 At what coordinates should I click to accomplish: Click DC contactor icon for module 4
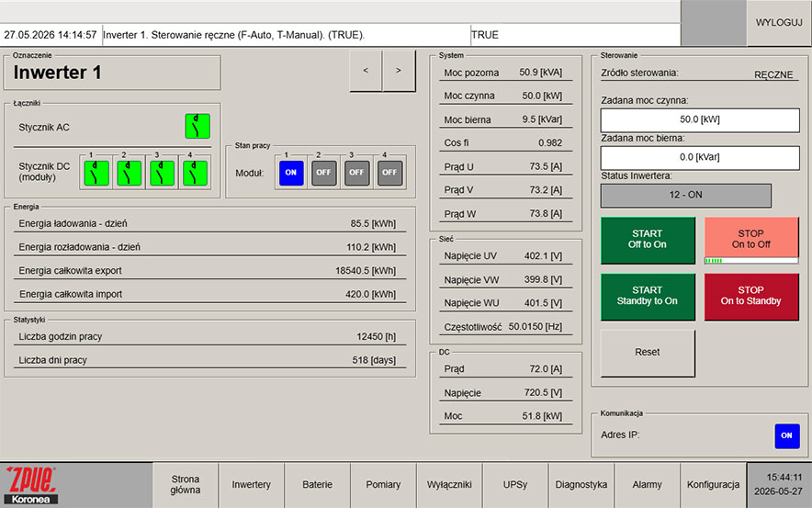(x=196, y=173)
